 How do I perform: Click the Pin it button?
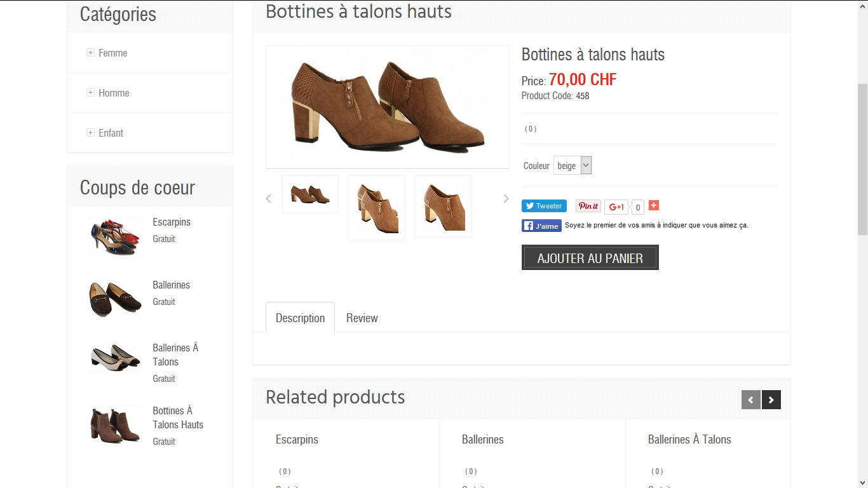point(588,206)
